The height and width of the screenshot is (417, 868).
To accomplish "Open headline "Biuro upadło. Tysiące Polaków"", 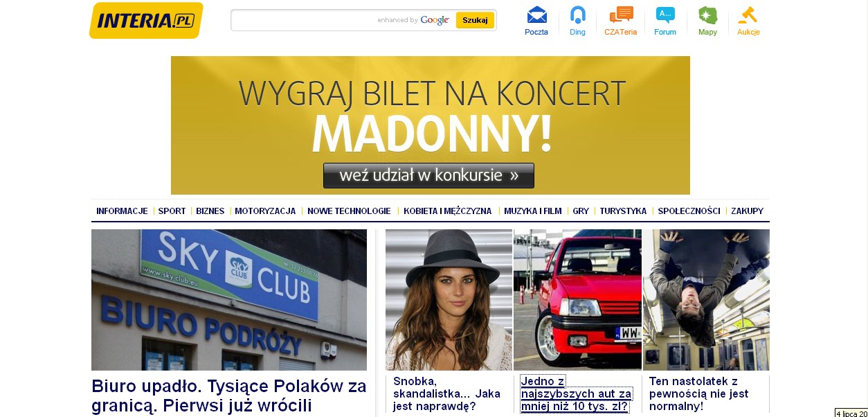I will point(229,396).
